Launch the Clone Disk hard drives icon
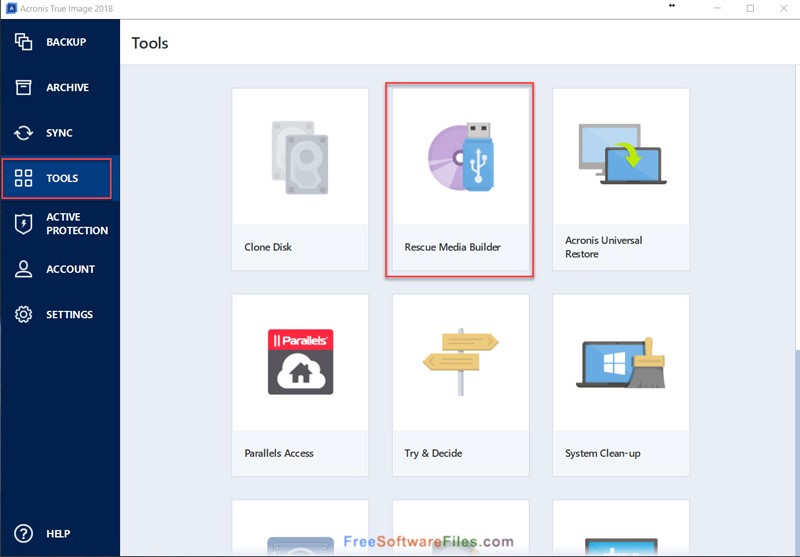 coord(300,158)
